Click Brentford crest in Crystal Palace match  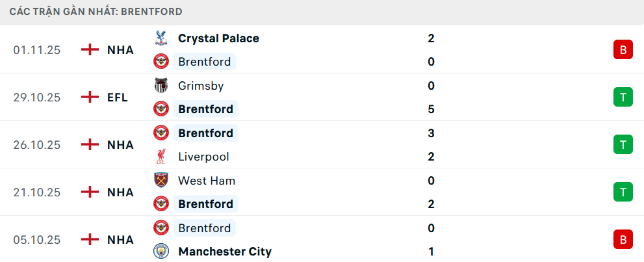pyautogui.click(x=161, y=62)
